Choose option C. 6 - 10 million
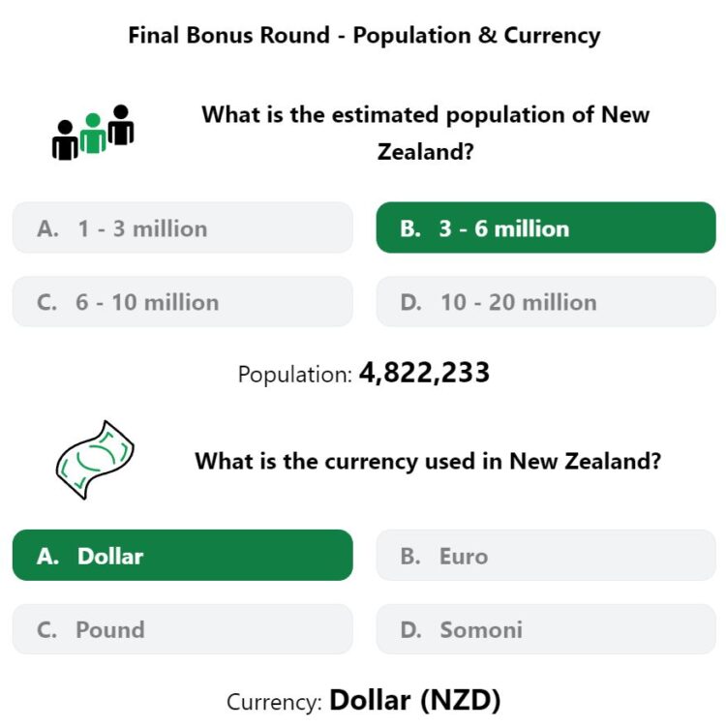 [x=182, y=302]
